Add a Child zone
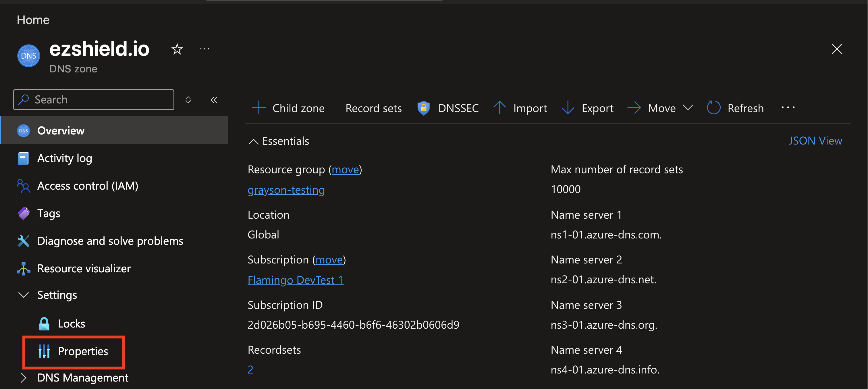Screen dimensions: 868x389 (298, 108)
